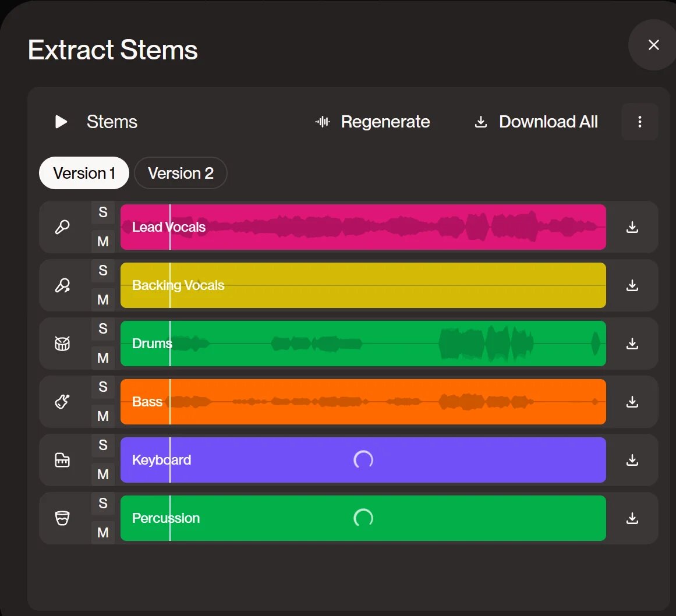Click the Drums instrument icon

(x=62, y=344)
